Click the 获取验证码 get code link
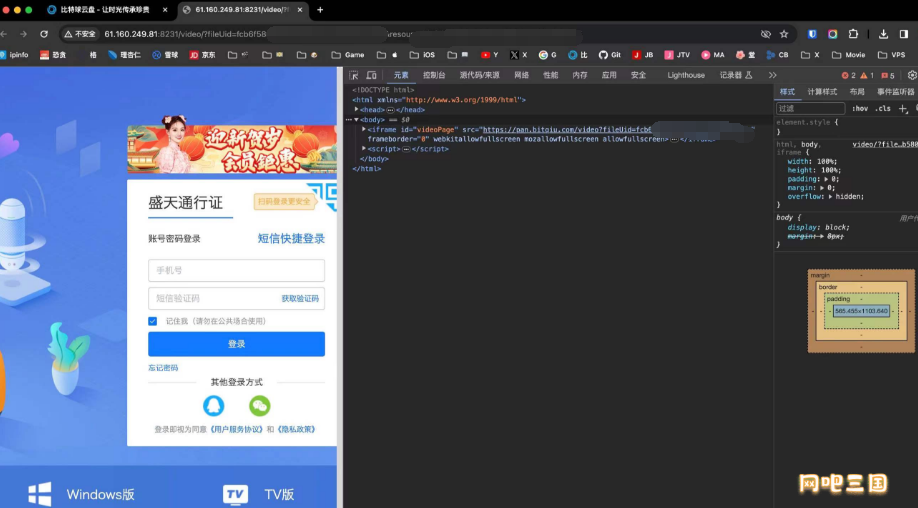The image size is (918, 508). coord(300,298)
